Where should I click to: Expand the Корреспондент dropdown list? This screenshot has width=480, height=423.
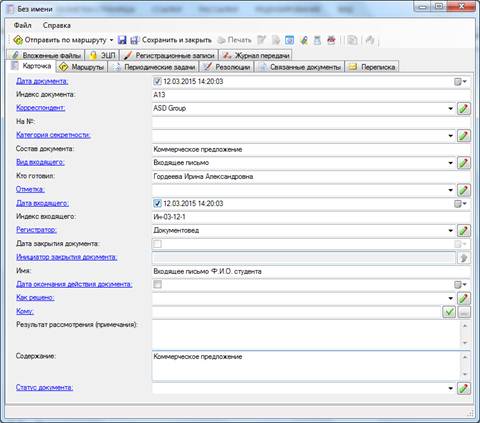pos(450,109)
